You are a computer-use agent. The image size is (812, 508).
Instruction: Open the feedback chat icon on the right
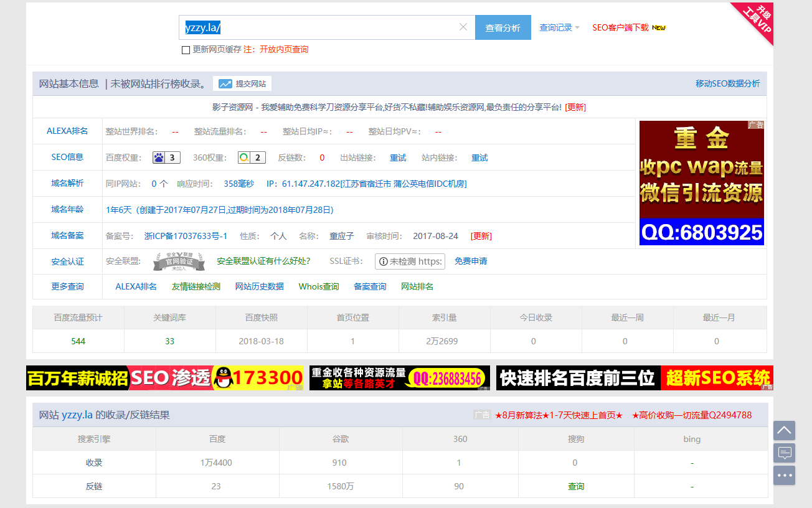(784, 453)
